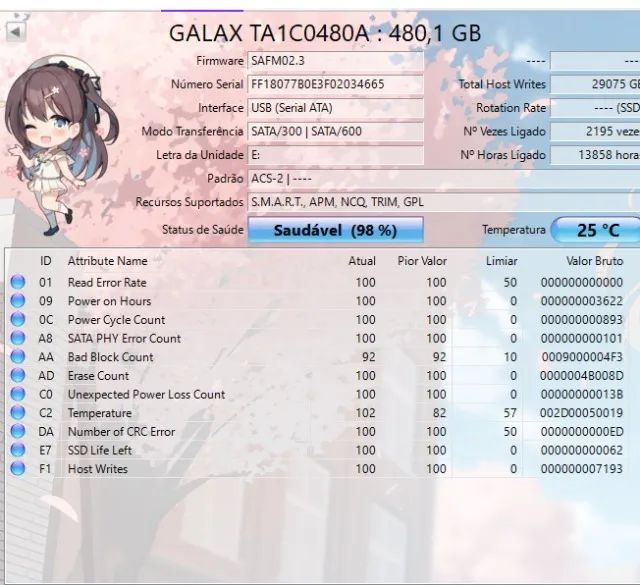Click raw value 000000000062
This screenshot has height=585, width=640.
[582, 450]
